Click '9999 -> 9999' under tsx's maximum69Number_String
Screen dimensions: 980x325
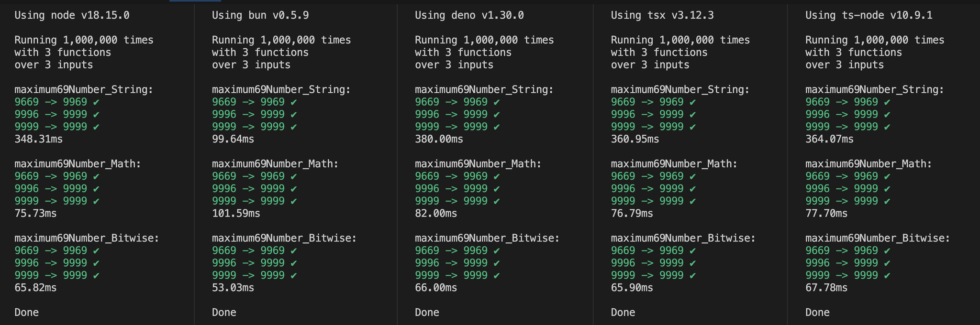(647, 127)
